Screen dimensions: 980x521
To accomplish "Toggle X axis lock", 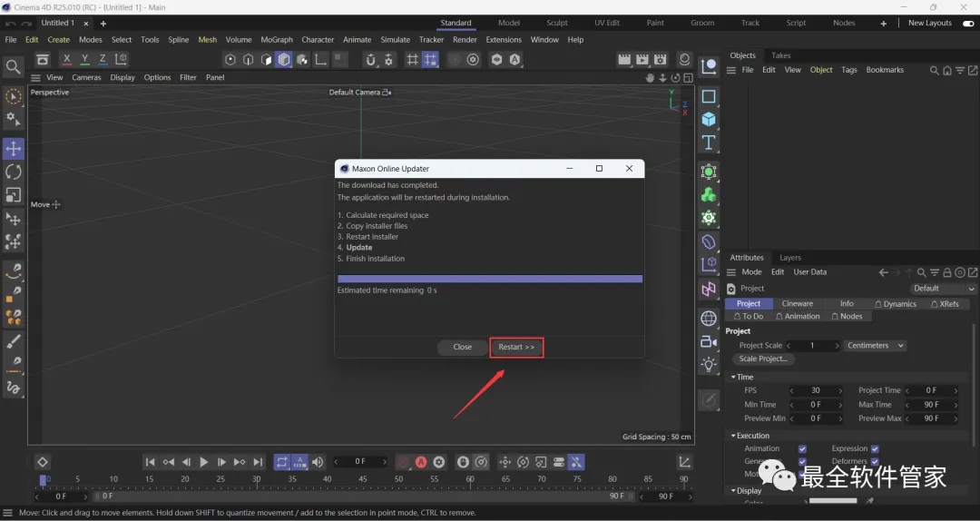I will [67, 59].
